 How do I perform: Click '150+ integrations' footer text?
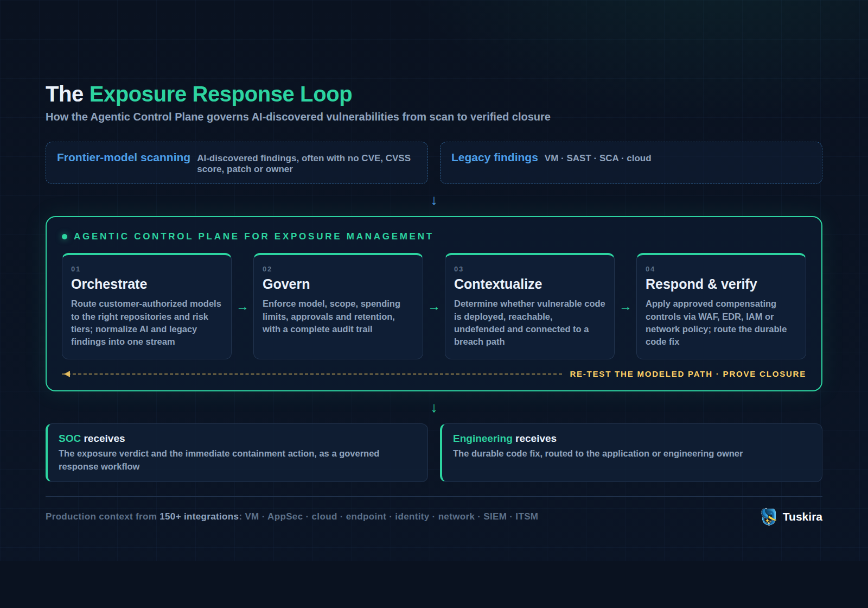click(x=199, y=516)
